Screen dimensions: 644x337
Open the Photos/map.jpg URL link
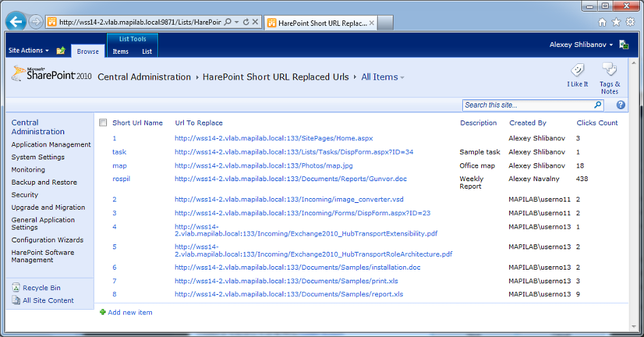[263, 165]
